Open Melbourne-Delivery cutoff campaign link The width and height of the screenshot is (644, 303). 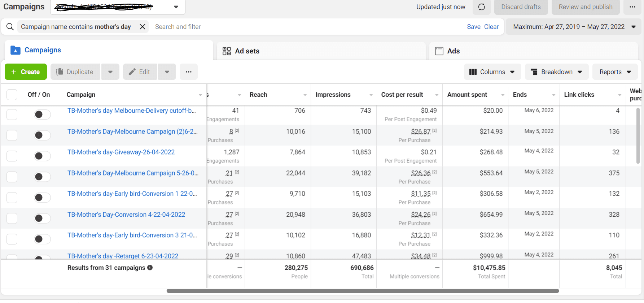[132, 111]
